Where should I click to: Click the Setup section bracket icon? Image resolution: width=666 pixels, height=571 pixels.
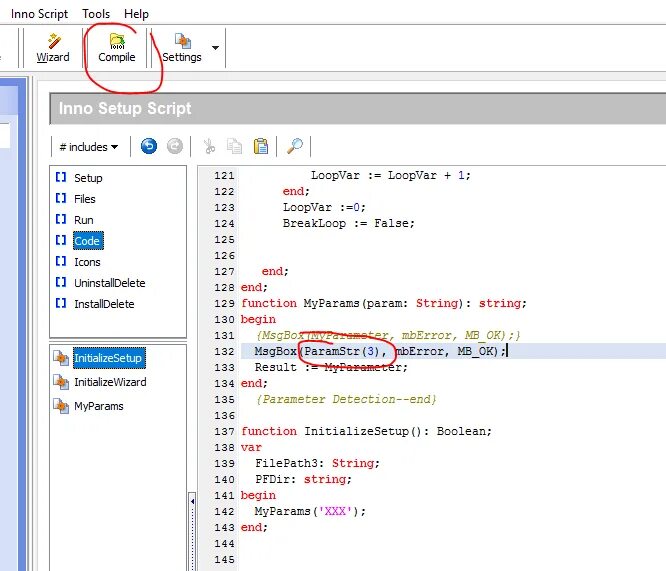61,177
